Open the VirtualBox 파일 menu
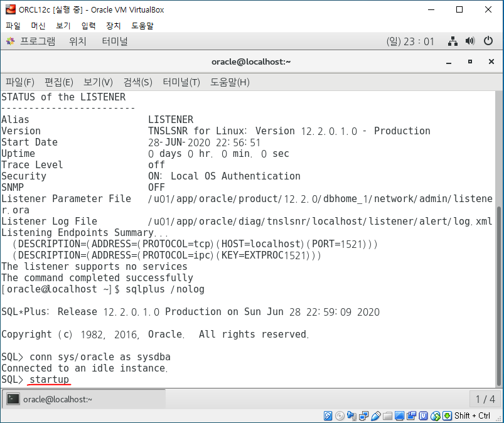The height and width of the screenshot is (423, 504). click(13, 26)
